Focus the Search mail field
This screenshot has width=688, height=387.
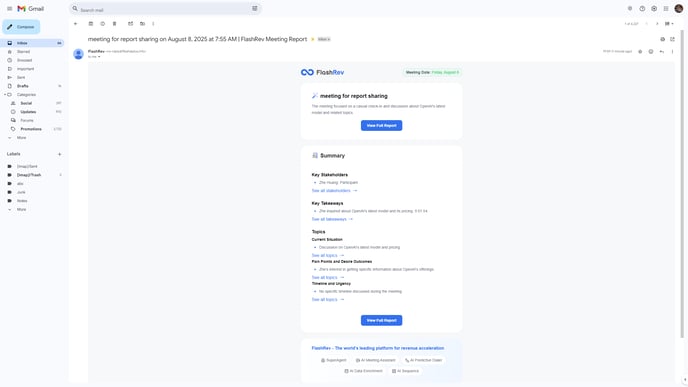pos(165,9)
